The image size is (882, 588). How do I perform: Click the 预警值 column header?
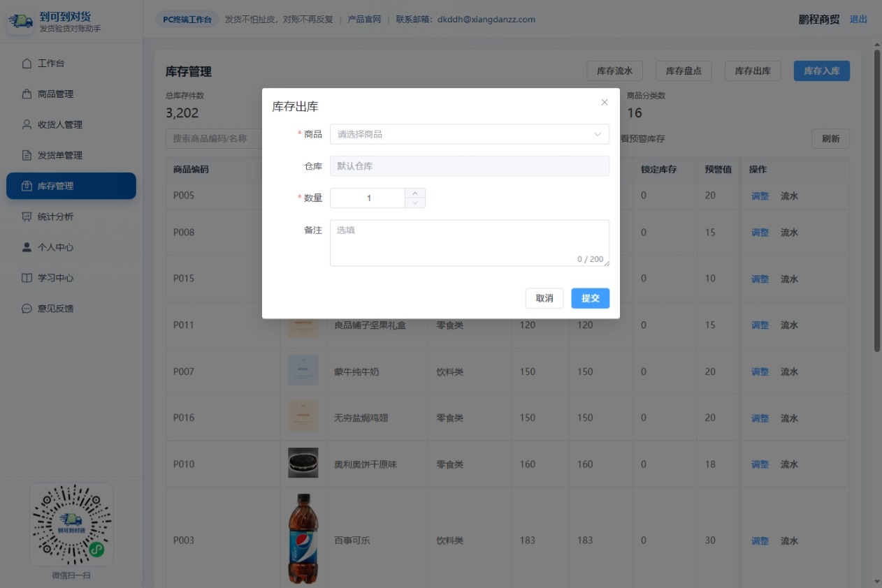[718, 170]
